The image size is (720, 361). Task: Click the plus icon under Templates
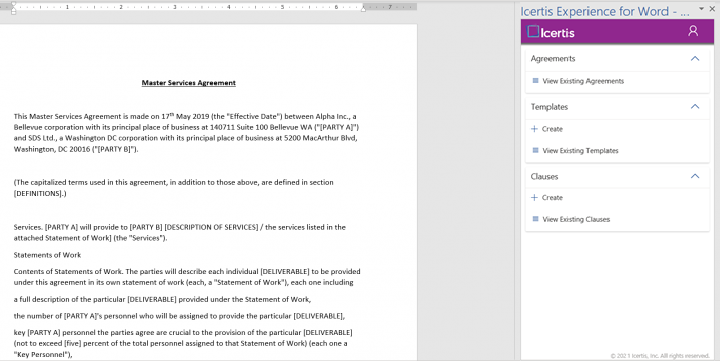534,129
